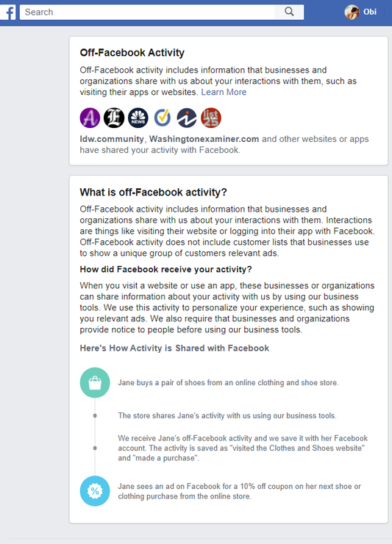
Task: Click the NBC News peacock icon
Action: point(138,118)
